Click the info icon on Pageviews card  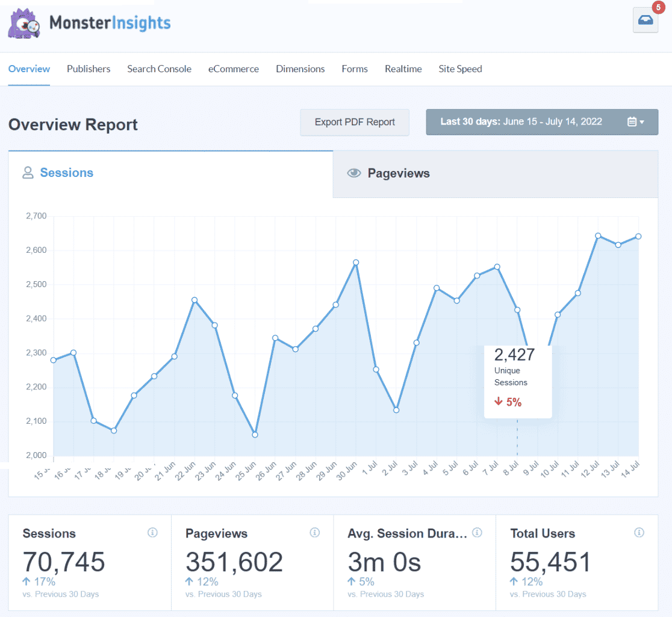[x=314, y=533]
